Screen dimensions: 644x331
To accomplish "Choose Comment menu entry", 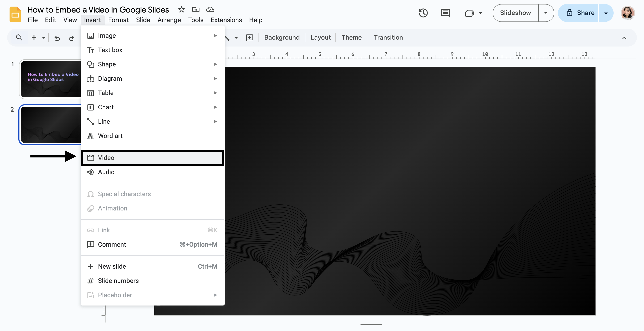I will coord(152,244).
